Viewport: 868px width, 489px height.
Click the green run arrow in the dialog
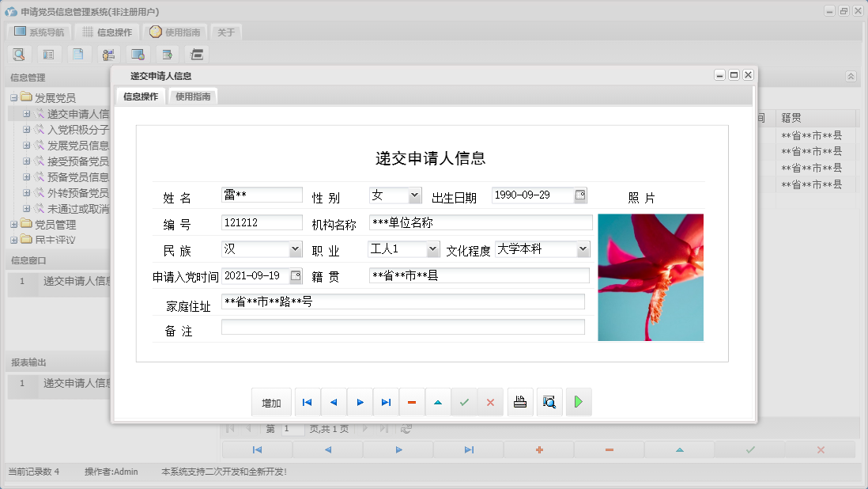[578, 402]
